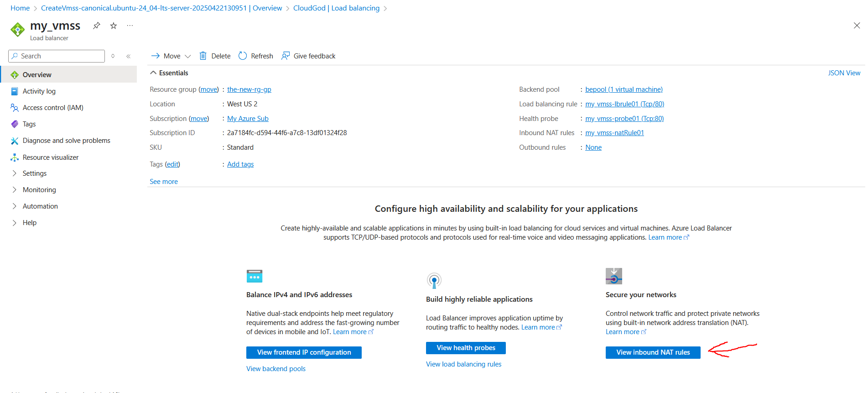
Task: Click move link beside Resource group
Action: [209, 89]
